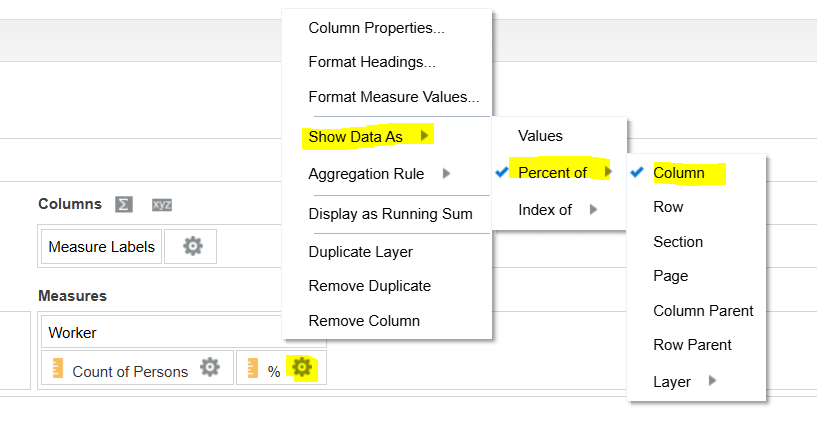Viewport: 817px width, 422px height.
Task: Click the ruler icon beside Count of Persons
Action: 58,368
